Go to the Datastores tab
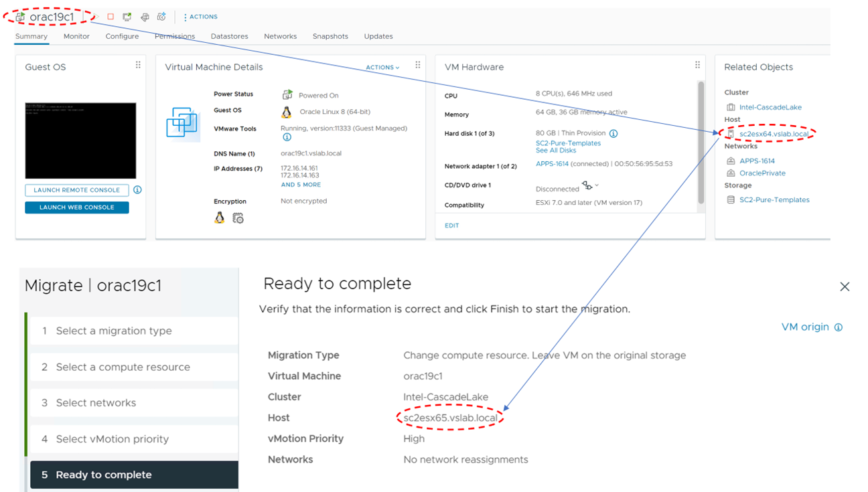The image size is (868, 492). click(x=230, y=36)
